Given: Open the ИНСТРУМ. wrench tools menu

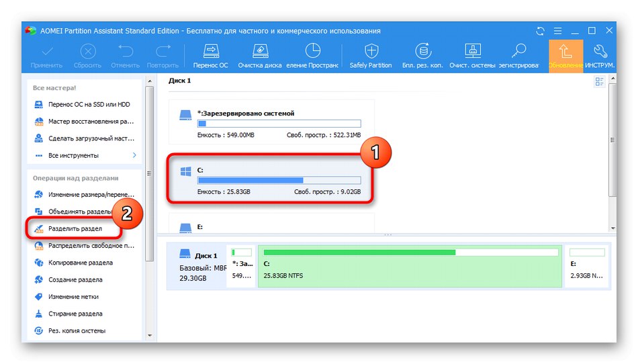Looking at the screenshot, I should click(x=600, y=56).
